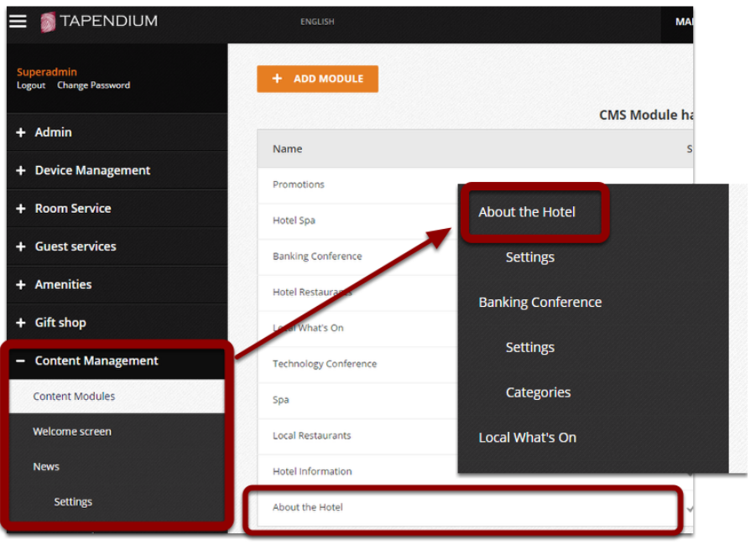Select Categories in the popup menu
756x545 pixels.
pyautogui.click(x=538, y=392)
